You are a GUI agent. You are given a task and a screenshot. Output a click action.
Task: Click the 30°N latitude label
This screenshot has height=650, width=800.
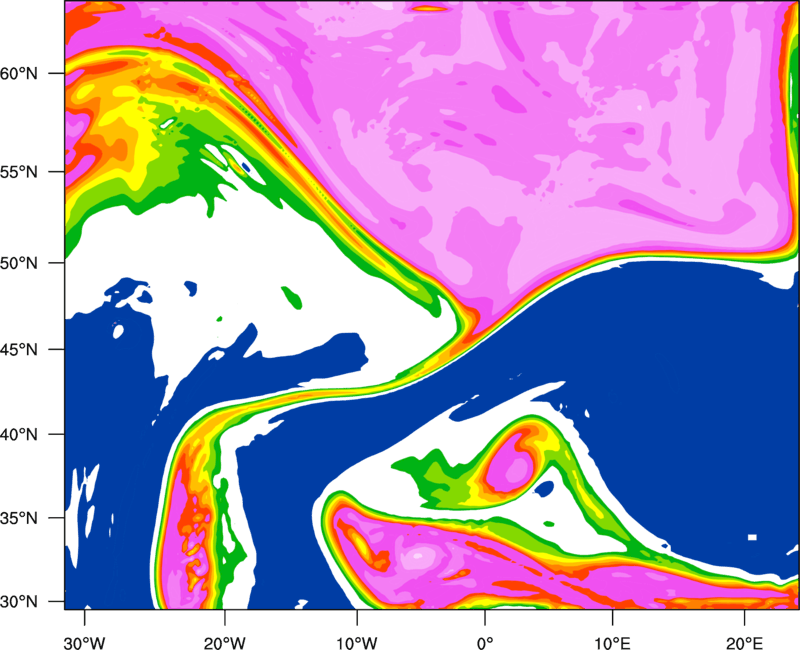click(19, 602)
